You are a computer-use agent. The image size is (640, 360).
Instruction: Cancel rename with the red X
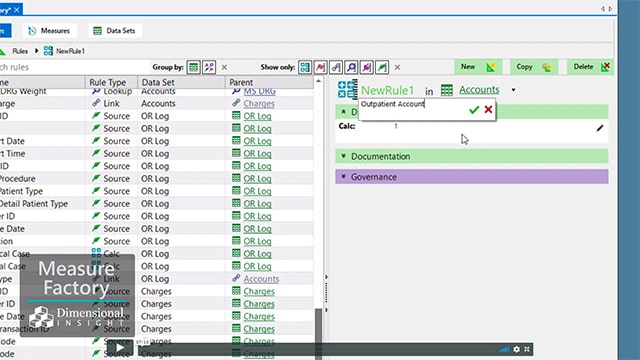tap(488, 109)
